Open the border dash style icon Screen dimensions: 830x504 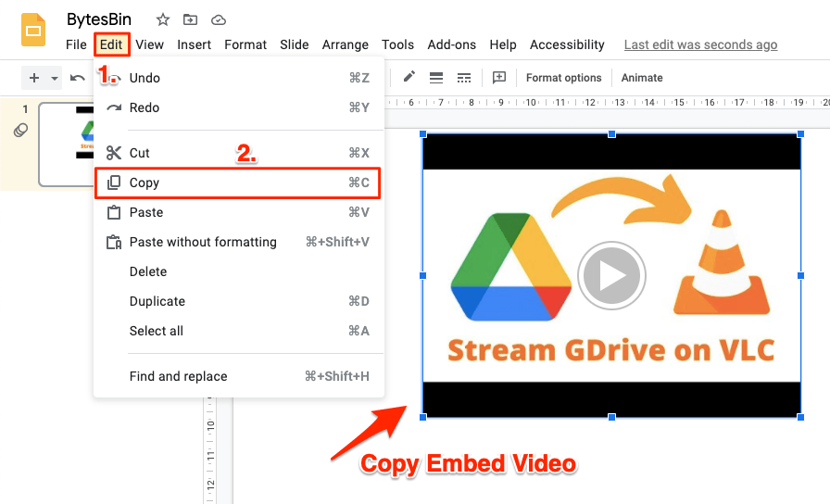(x=464, y=78)
